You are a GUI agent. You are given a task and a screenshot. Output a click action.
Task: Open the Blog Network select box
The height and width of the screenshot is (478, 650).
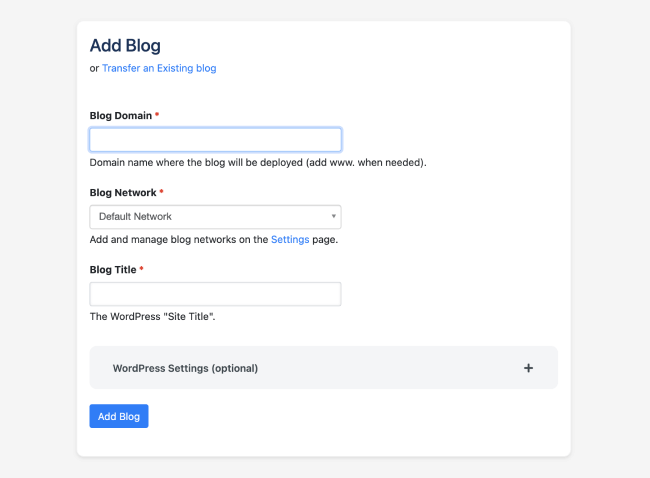(215, 217)
